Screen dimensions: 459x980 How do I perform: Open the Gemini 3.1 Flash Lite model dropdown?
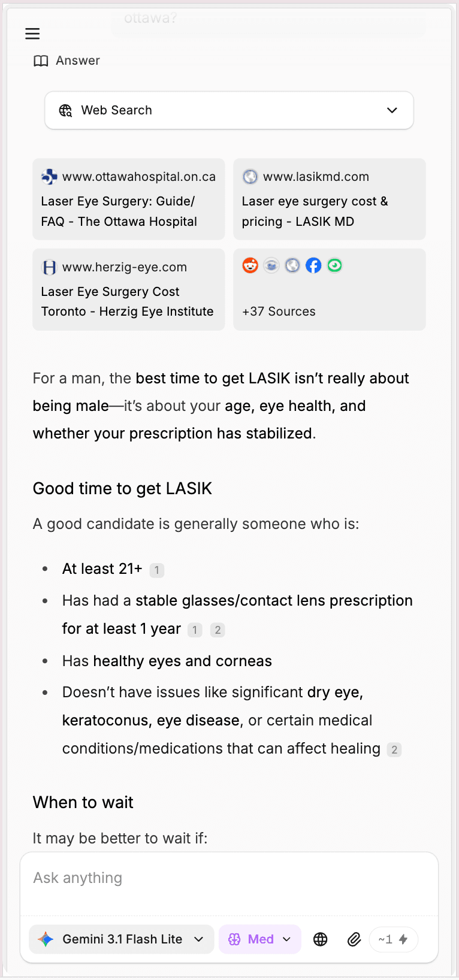pos(121,939)
